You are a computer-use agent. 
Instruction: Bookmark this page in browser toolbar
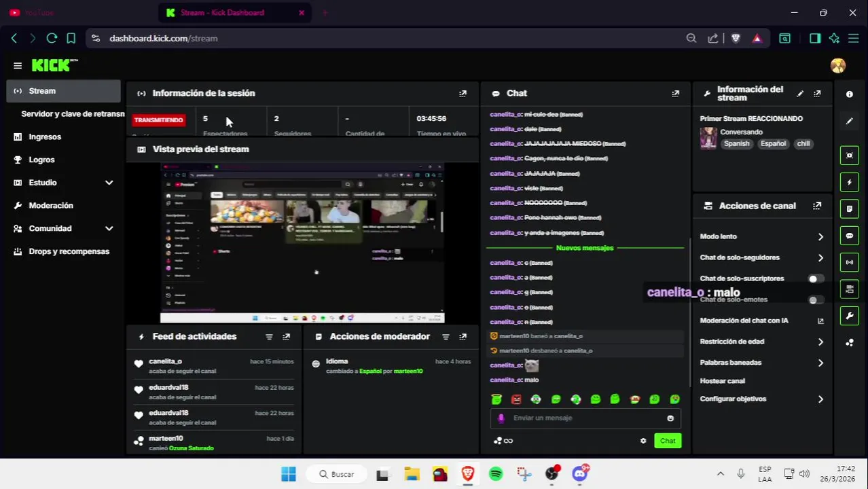tap(71, 39)
